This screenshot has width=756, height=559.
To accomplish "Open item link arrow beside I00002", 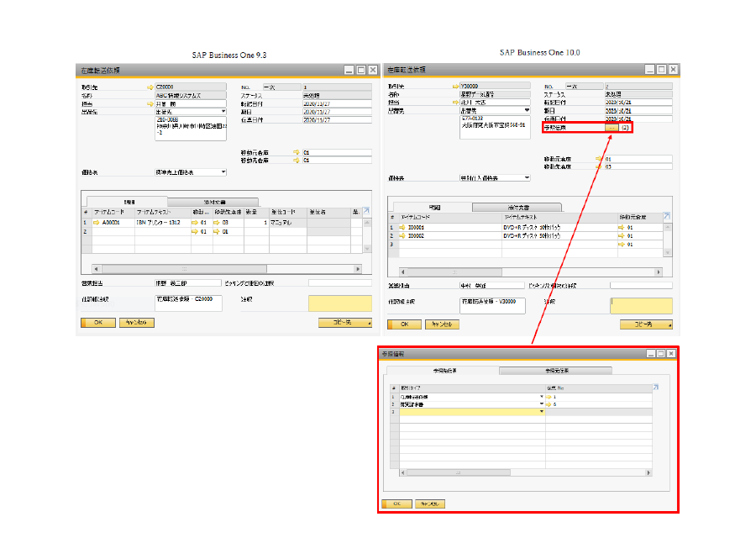I will pyautogui.click(x=402, y=236).
